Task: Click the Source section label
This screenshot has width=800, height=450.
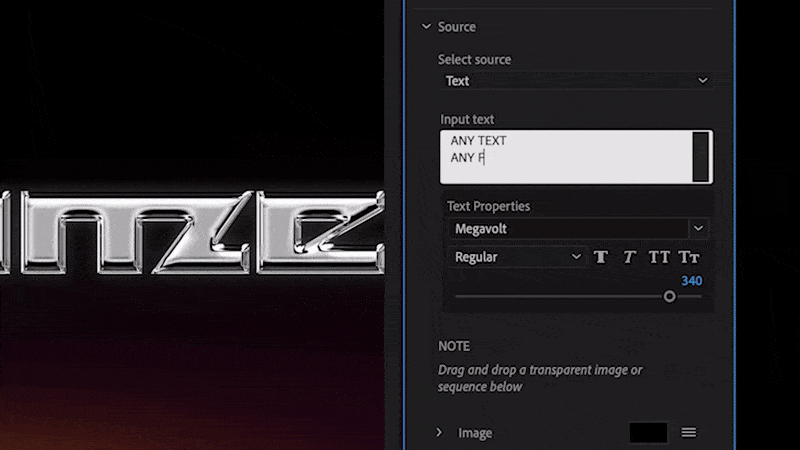Action: pos(457,27)
